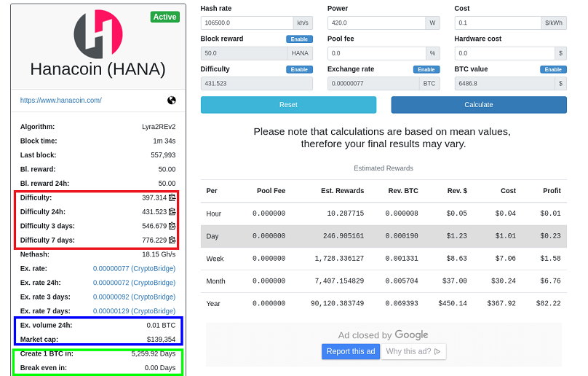Click the green Active status badge
The height and width of the screenshot is (376, 588).
165,17
